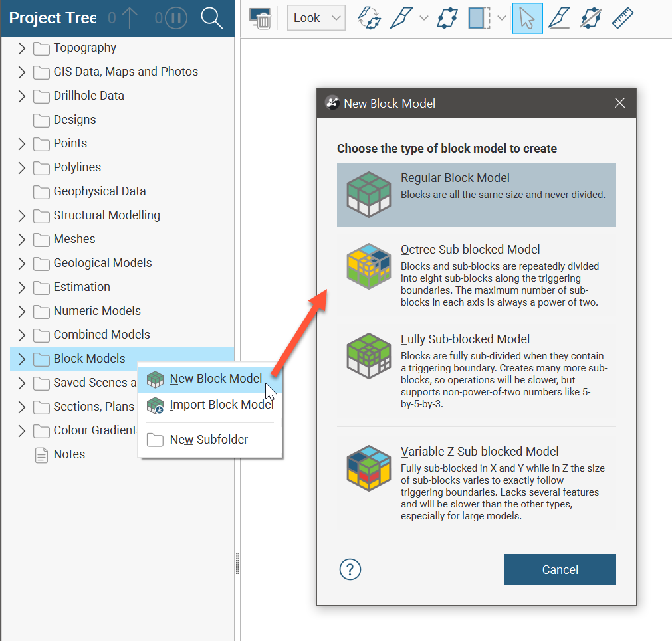Click the Regular Block Model cube icon
Image resolution: width=672 pixels, height=641 pixels.
click(x=369, y=195)
